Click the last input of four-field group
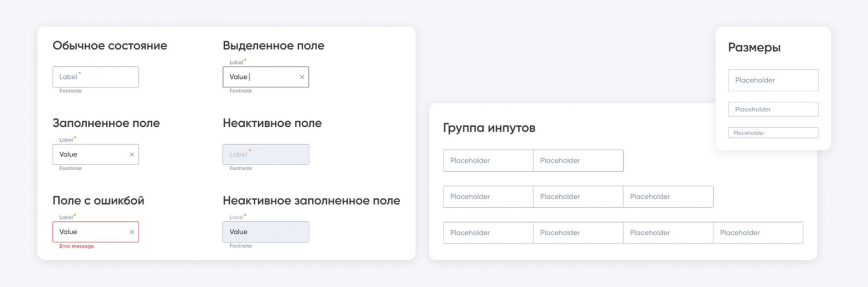 tap(758, 233)
